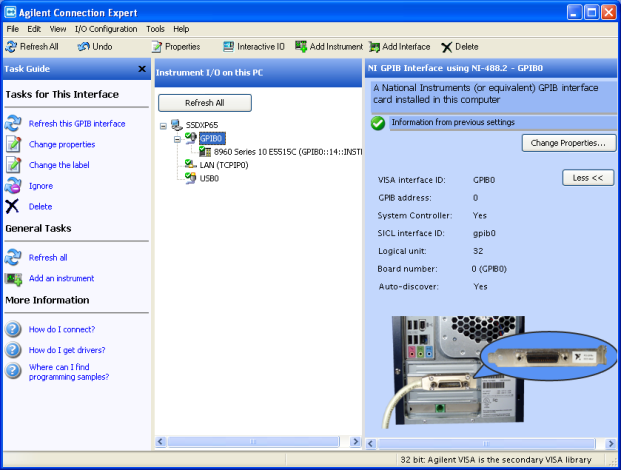Click the Refresh All button above the tree

coord(205,103)
